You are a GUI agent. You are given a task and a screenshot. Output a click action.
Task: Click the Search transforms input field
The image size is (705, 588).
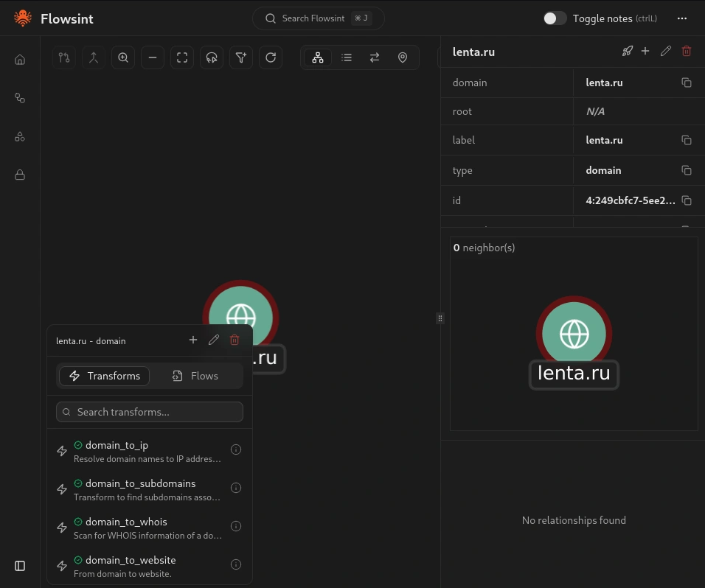pos(150,412)
